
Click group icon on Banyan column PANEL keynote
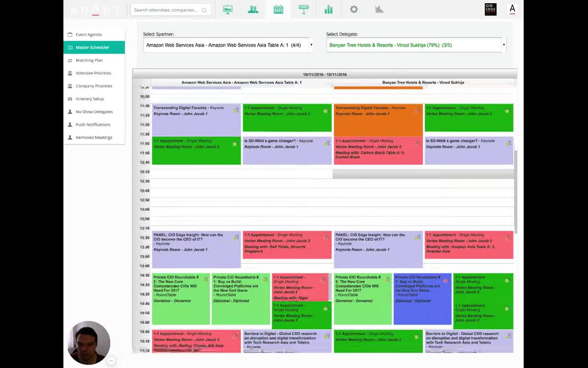click(418, 237)
